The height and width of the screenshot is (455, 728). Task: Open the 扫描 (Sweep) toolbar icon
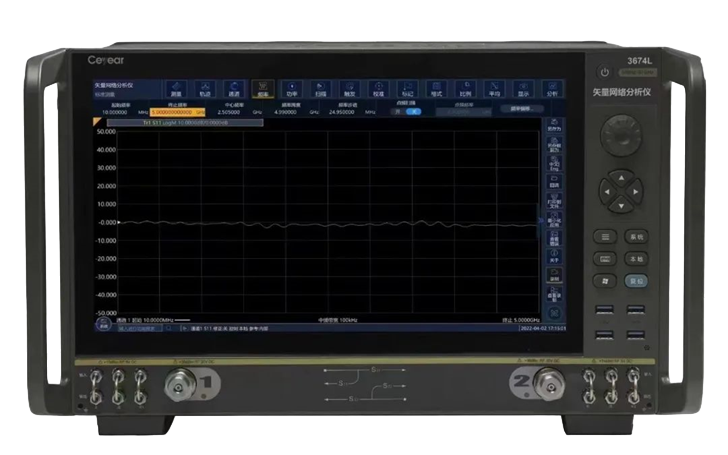[x=320, y=88]
